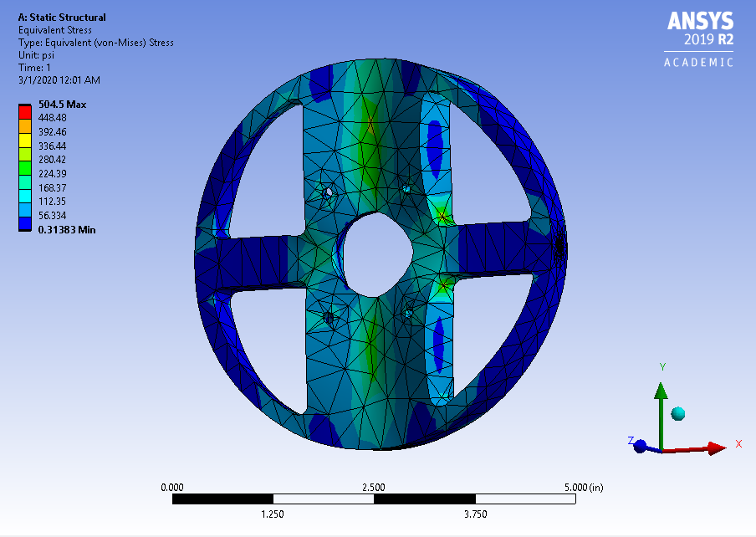Click the orange legend band near 448.48
Viewport: 756px width, 537px height.
[25, 126]
